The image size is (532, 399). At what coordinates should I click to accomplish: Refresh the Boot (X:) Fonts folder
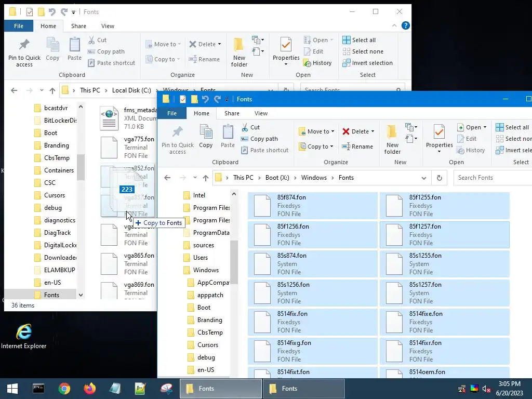[440, 178]
